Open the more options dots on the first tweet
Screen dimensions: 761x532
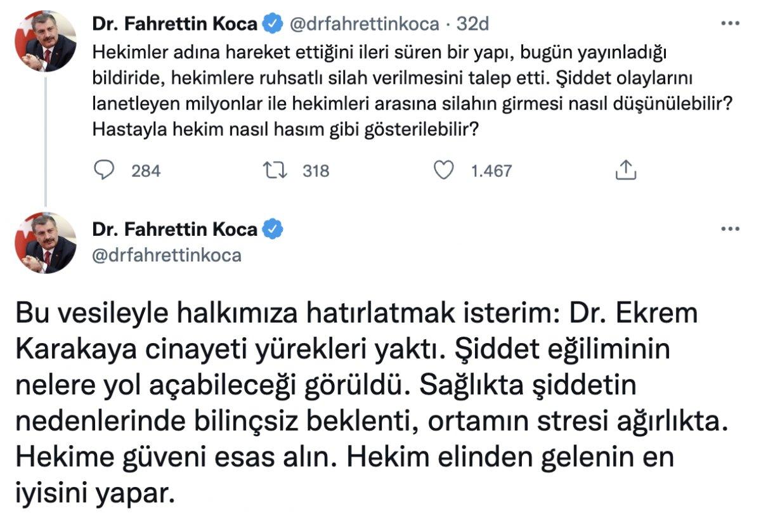pos(731,22)
